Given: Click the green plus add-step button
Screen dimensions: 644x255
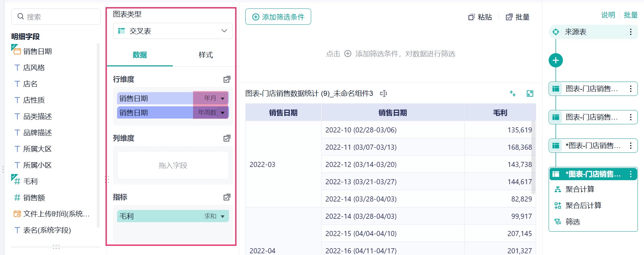Looking at the screenshot, I should [556, 60].
